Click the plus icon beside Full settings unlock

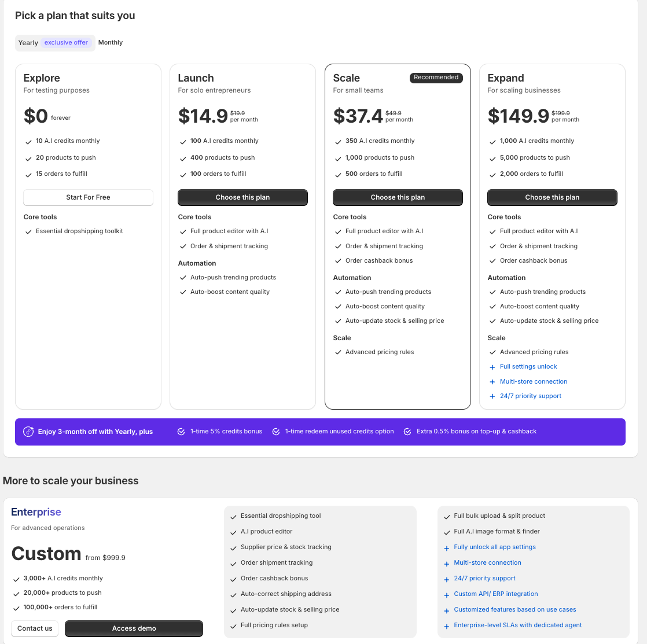(492, 367)
